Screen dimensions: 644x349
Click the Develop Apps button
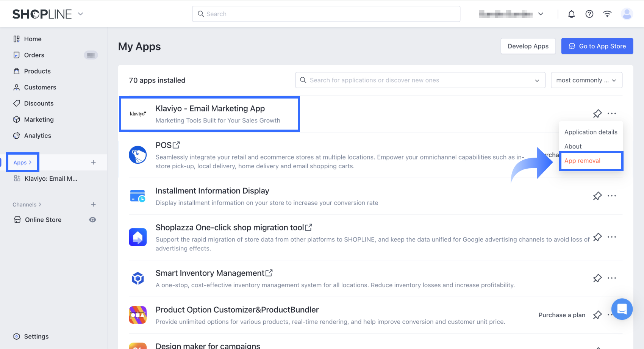[528, 46]
